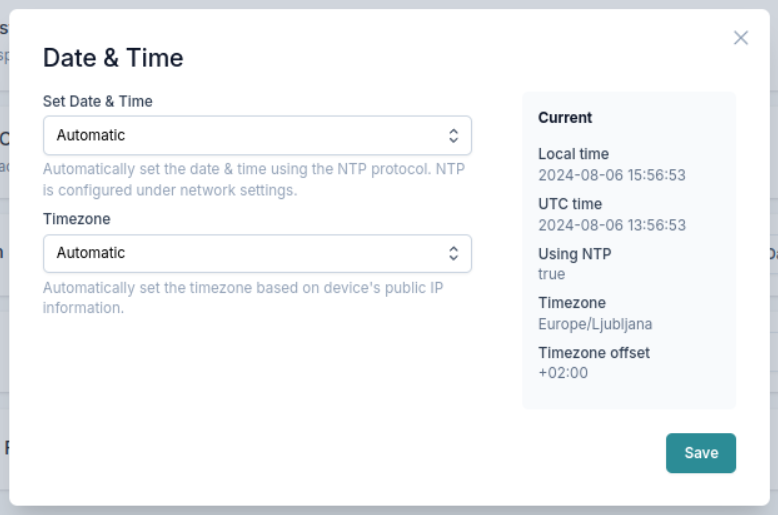The width and height of the screenshot is (778, 515).
Task: Click the Set Date & Time dropdown arrows
Action: 453,135
